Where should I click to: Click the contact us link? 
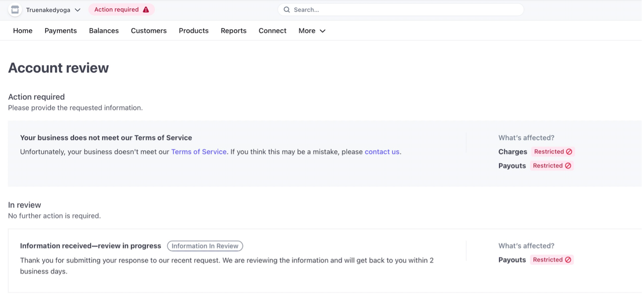click(x=382, y=152)
